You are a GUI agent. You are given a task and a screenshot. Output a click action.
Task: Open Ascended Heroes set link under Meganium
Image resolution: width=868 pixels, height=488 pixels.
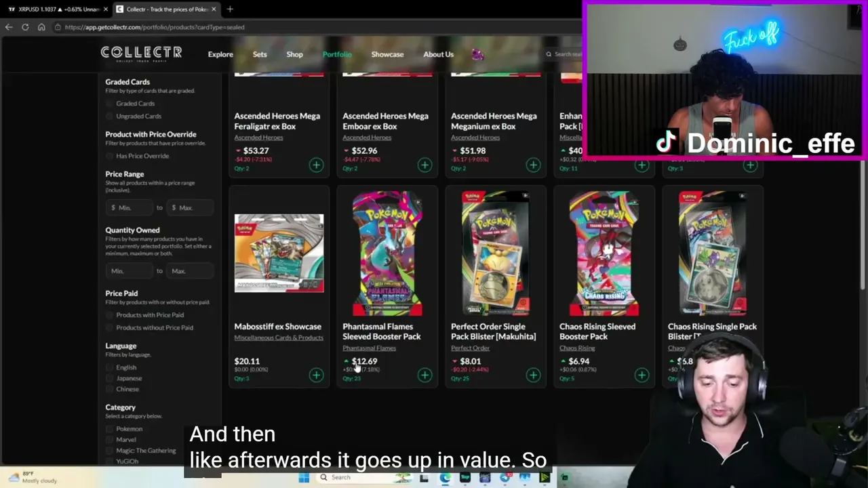(475, 138)
